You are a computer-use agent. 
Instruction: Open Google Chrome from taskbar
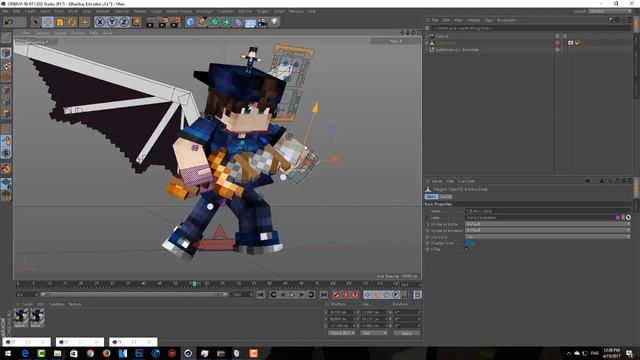(90, 353)
